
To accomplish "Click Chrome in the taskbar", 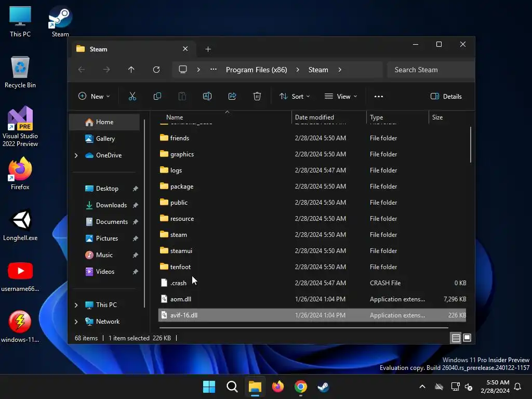I will coord(301,387).
